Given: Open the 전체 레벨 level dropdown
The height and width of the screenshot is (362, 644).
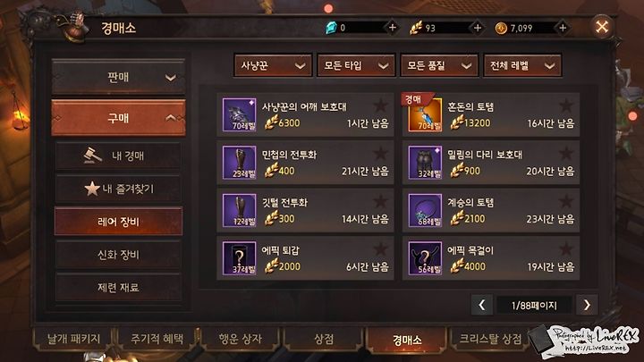Looking at the screenshot, I should (x=522, y=65).
